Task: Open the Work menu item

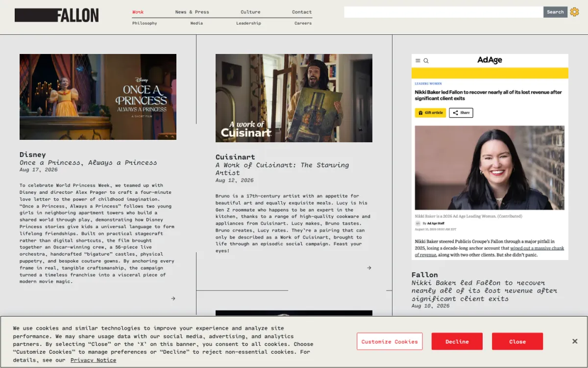Action: [x=138, y=12]
